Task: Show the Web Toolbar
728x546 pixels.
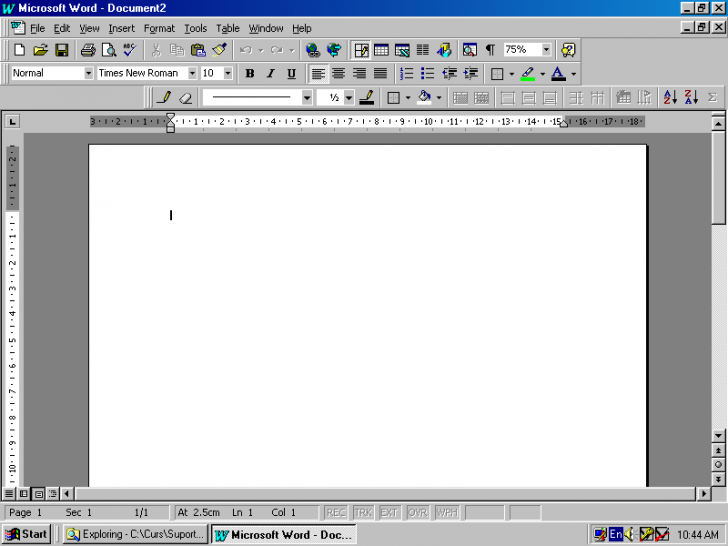Action: pyautogui.click(x=334, y=50)
